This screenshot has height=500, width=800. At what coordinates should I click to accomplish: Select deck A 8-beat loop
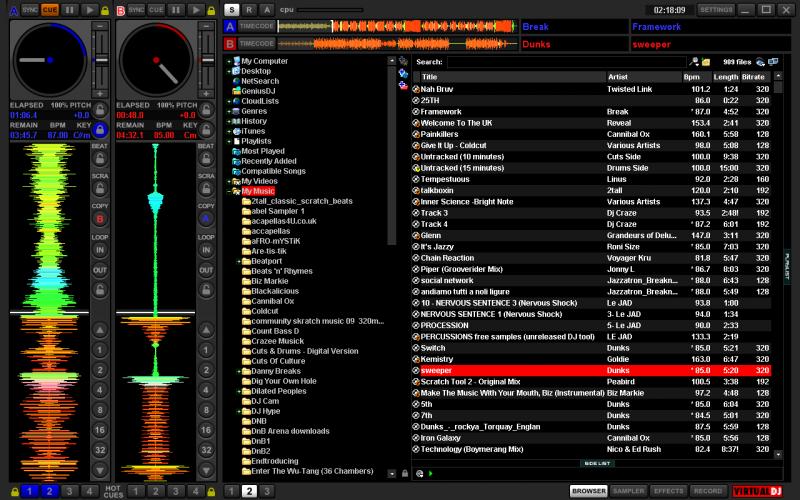(100, 410)
